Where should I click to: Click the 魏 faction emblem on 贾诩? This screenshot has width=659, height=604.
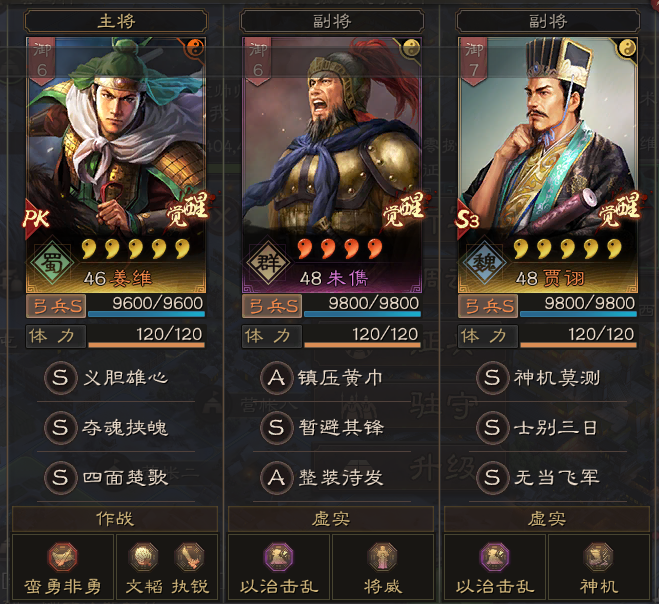click(484, 263)
